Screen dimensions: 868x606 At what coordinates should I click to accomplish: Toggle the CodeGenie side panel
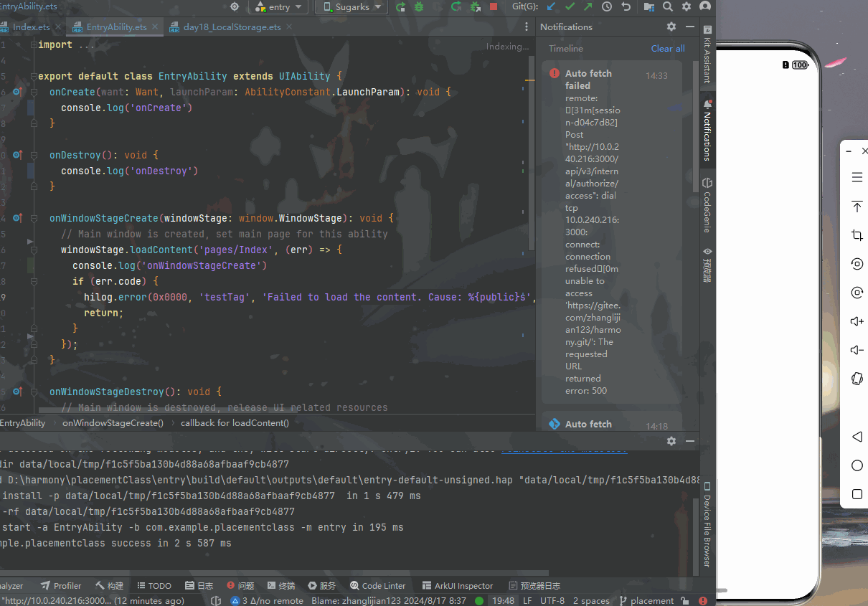(707, 205)
